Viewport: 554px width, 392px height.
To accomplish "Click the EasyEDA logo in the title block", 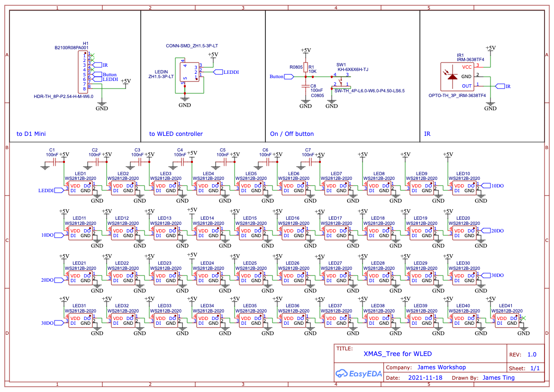I will pos(358,374).
